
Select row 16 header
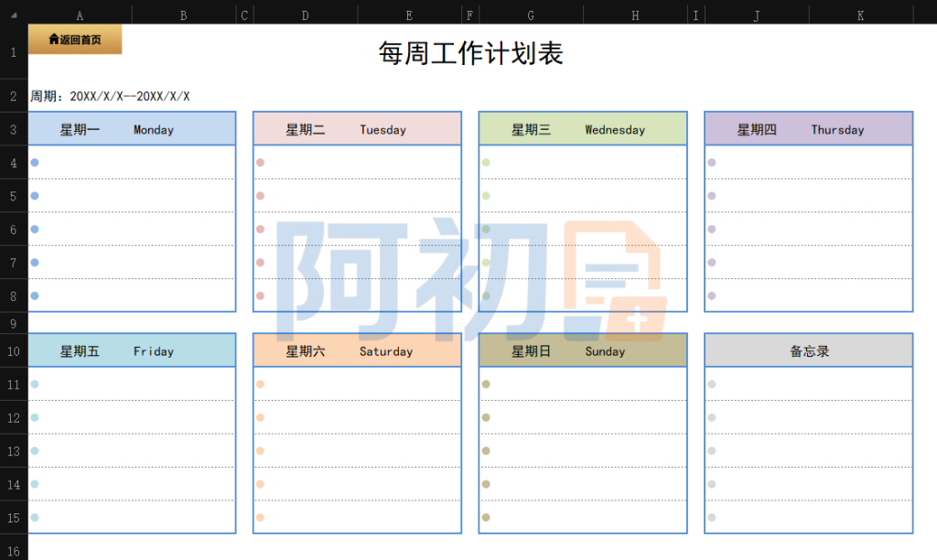[14, 551]
